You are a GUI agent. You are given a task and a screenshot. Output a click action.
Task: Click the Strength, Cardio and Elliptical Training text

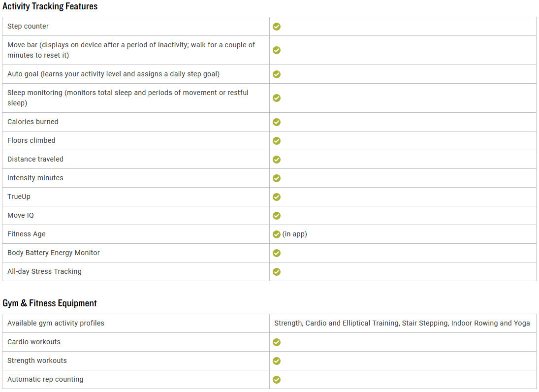tap(337, 323)
